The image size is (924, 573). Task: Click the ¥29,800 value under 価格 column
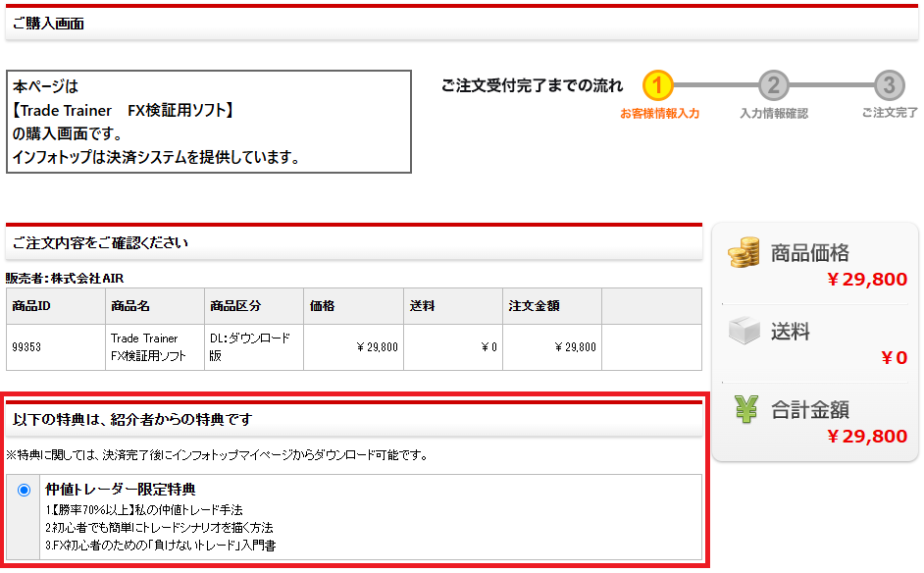[377, 347]
